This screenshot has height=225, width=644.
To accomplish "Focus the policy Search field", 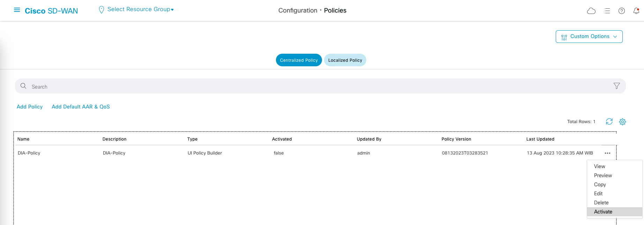I will tap(314, 87).
